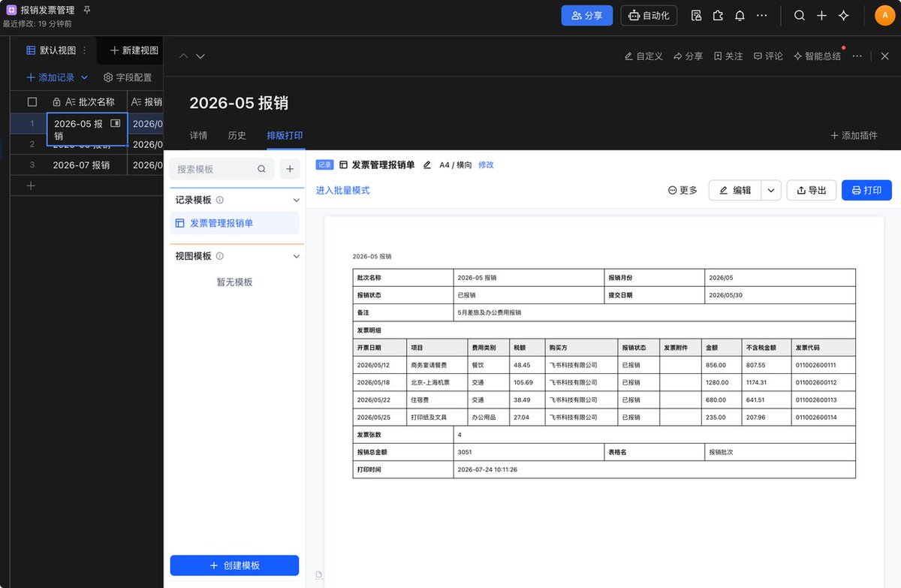Screen dimensions: 901x588
Task: Click 分享 in record panel header
Action: [x=688, y=56]
